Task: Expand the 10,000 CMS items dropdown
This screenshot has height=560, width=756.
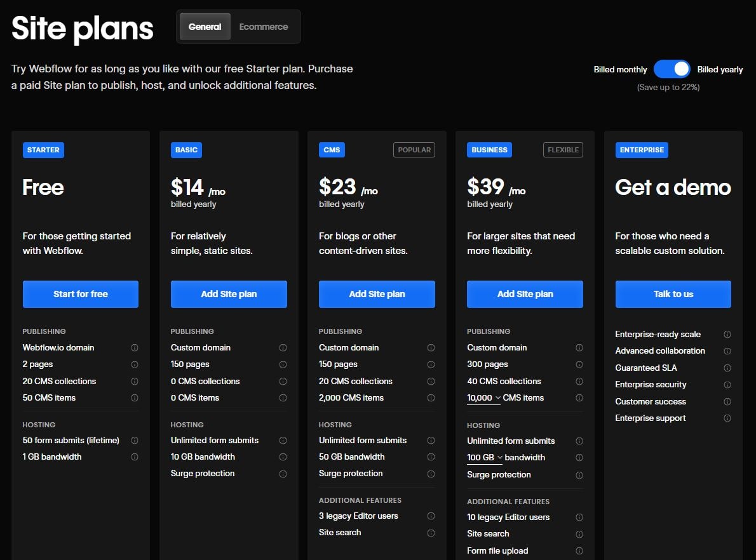Action: click(484, 398)
